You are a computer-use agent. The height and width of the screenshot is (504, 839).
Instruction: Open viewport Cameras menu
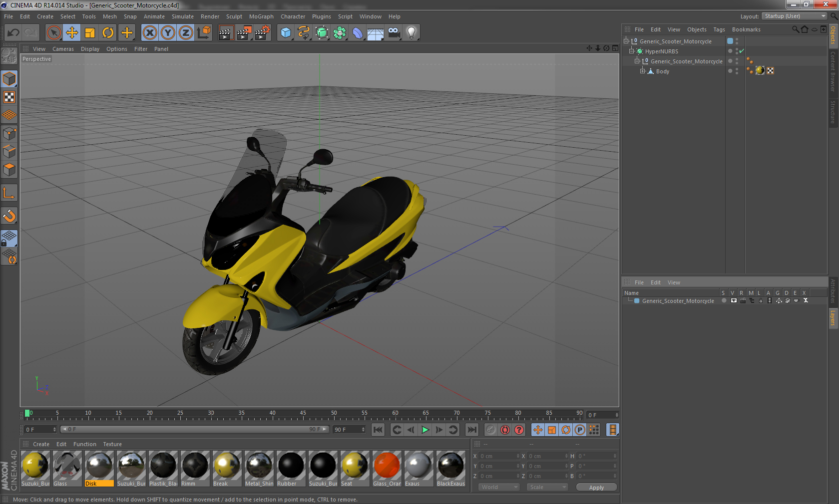pos(63,49)
